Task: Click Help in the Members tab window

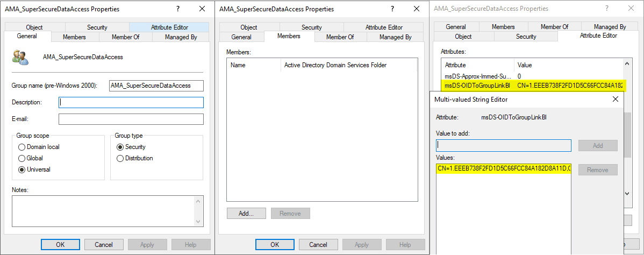Action: 405,244
